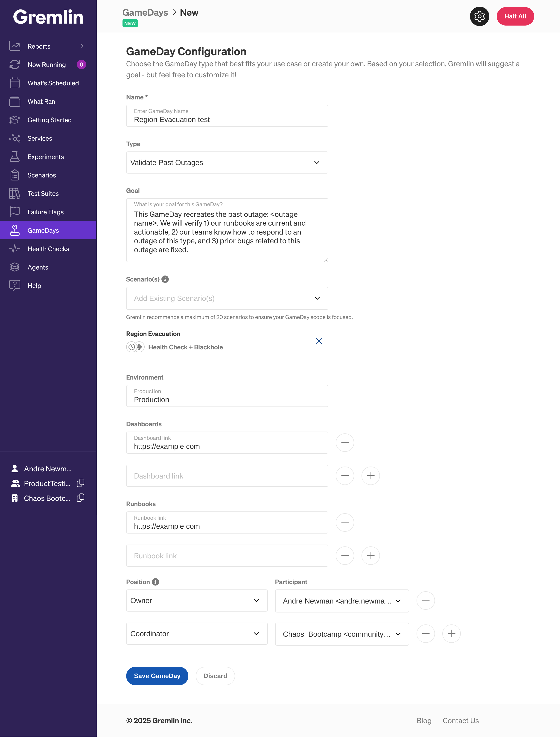The image size is (560, 737).
Task: Click the empty Dashboard link field
Action: click(227, 476)
